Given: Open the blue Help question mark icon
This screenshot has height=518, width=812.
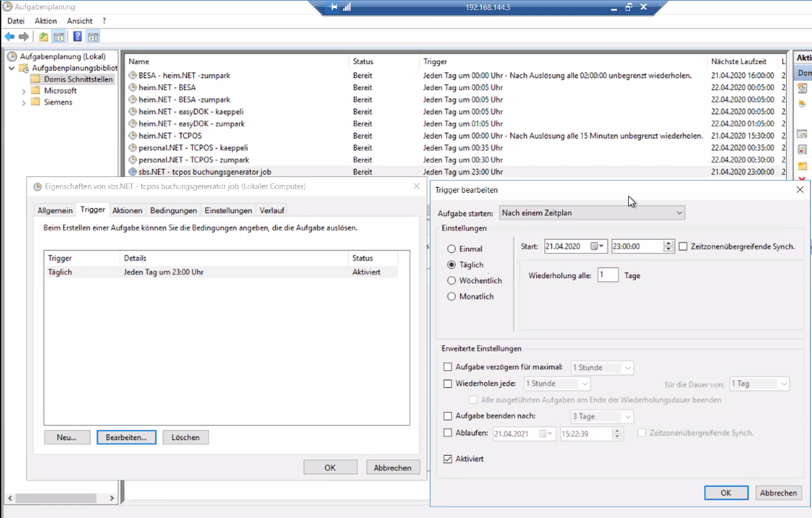Looking at the screenshot, I should point(77,37).
